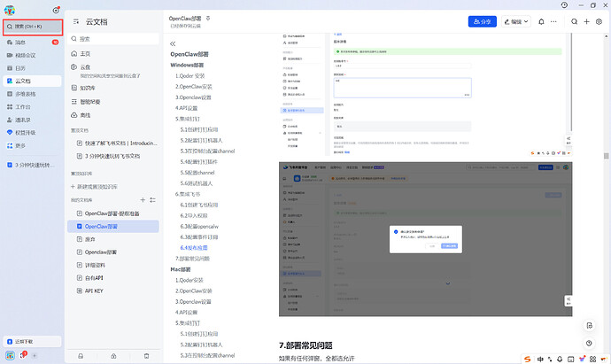Collapse the document outline with double arrow

click(x=174, y=43)
